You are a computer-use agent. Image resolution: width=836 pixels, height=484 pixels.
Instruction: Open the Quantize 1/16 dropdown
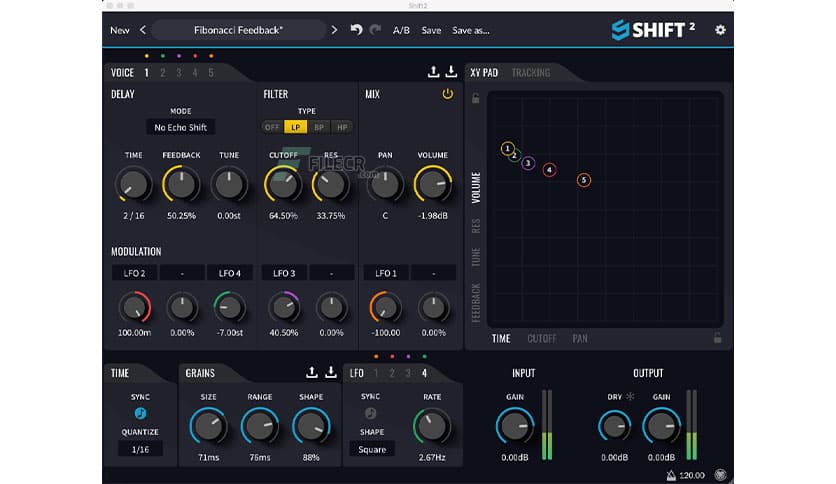point(140,449)
